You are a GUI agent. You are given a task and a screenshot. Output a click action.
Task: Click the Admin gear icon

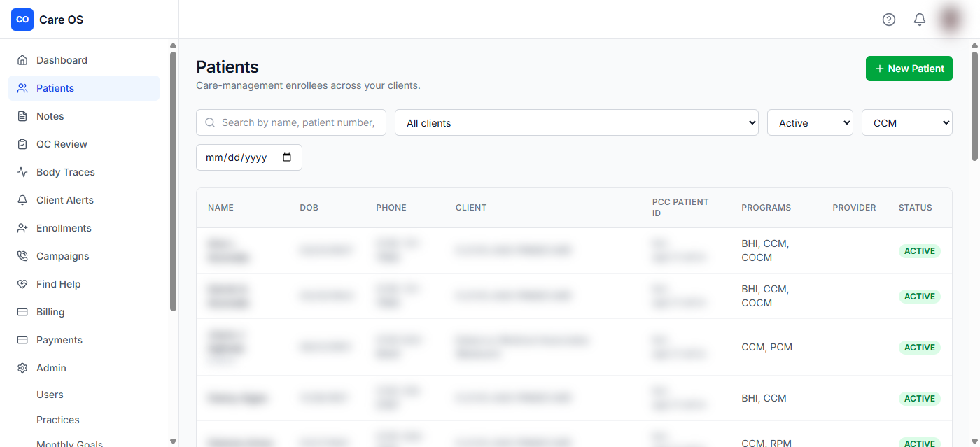(x=22, y=368)
